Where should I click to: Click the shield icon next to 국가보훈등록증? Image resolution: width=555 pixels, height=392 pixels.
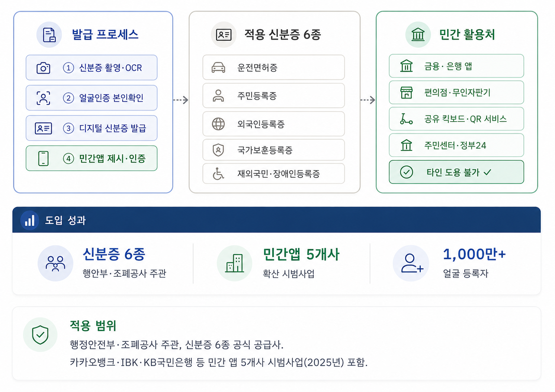point(218,150)
